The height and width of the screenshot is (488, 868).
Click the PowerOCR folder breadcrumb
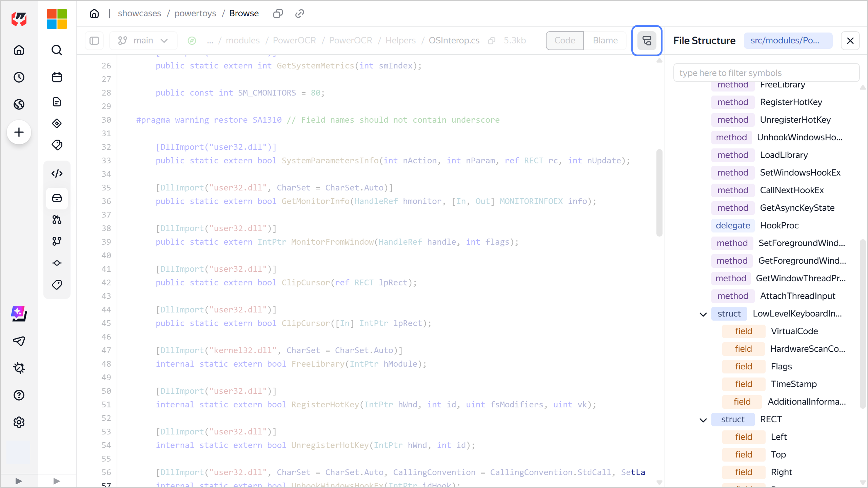[294, 41]
